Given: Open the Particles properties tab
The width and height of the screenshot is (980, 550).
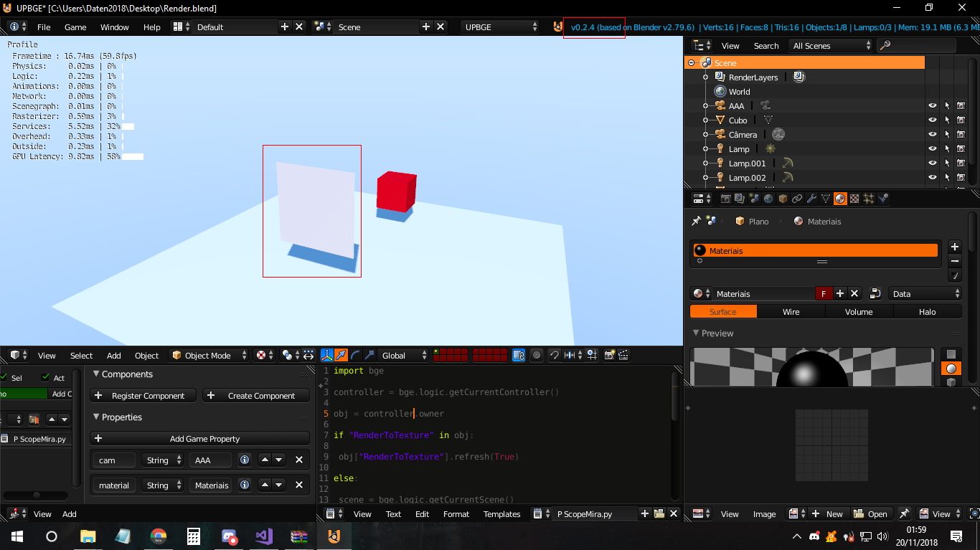Looking at the screenshot, I should [x=868, y=198].
